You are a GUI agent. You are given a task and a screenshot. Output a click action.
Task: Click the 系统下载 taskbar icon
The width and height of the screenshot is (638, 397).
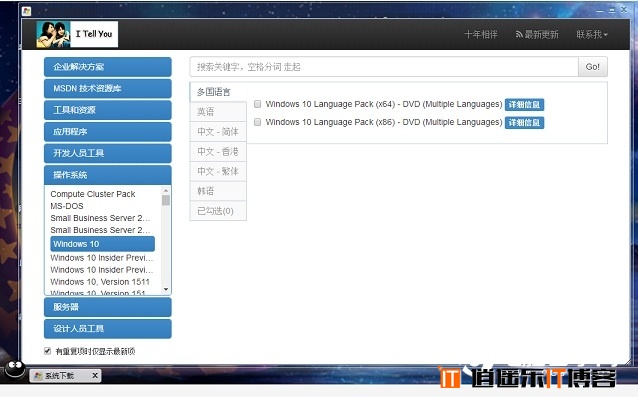(38, 375)
